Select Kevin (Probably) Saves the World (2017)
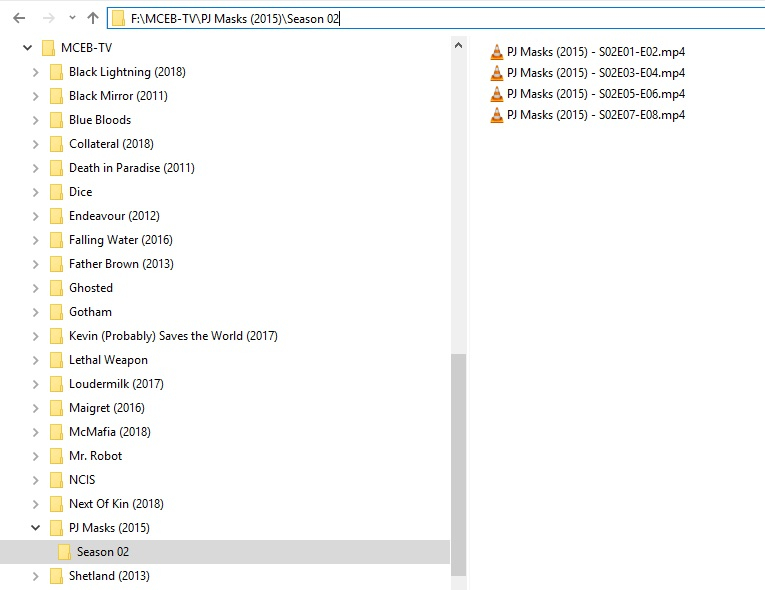The height and width of the screenshot is (590, 765). pyautogui.click(x=173, y=336)
